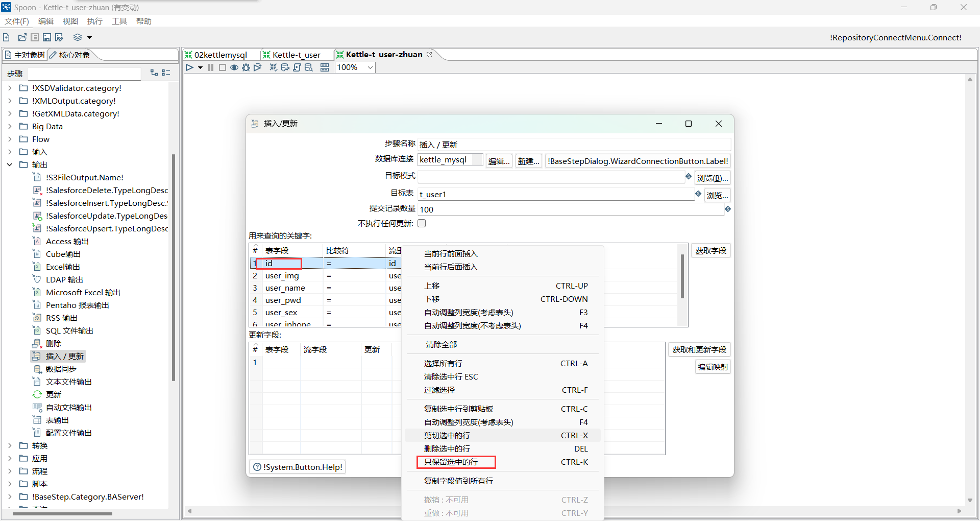Toggle the 不执行任何更新 checkbox

[x=422, y=223]
